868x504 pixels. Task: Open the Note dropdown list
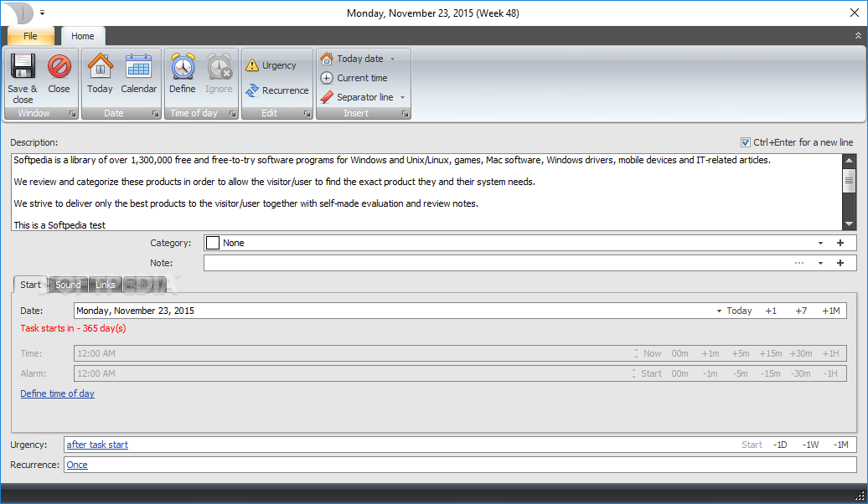[820, 263]
